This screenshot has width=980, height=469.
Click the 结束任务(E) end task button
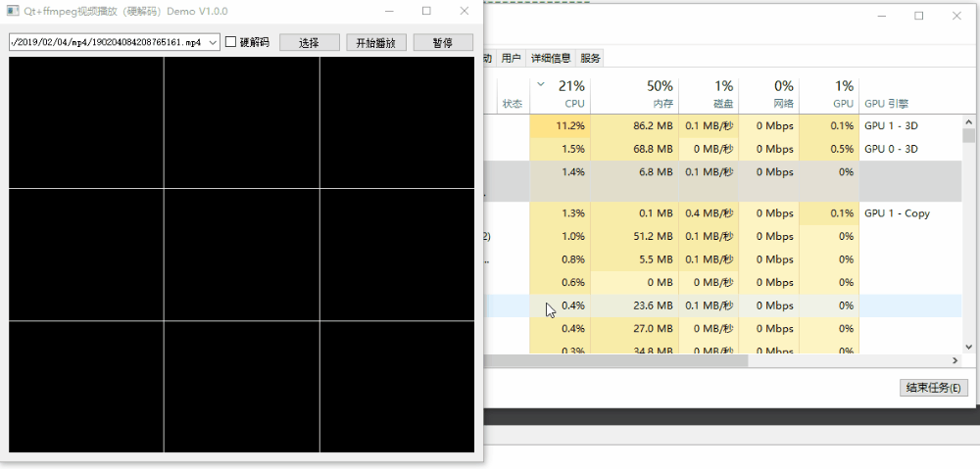click(933, 387)
